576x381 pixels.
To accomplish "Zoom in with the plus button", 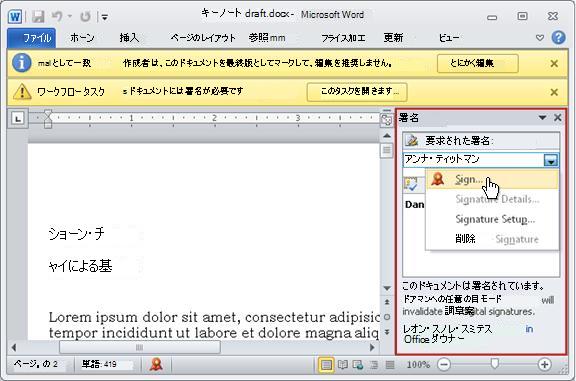I will (x=544, y=364).
